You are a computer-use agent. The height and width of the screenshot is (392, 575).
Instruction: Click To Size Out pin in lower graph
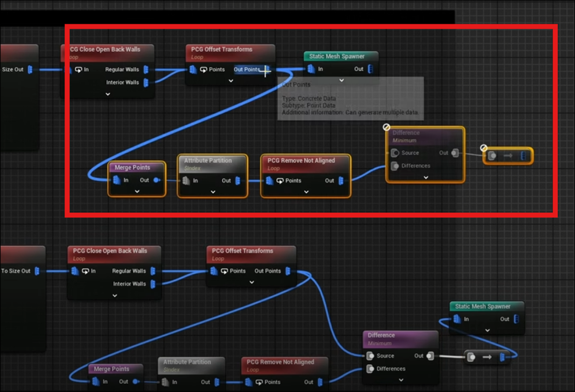pyautogui.click(x=36, y=271)
